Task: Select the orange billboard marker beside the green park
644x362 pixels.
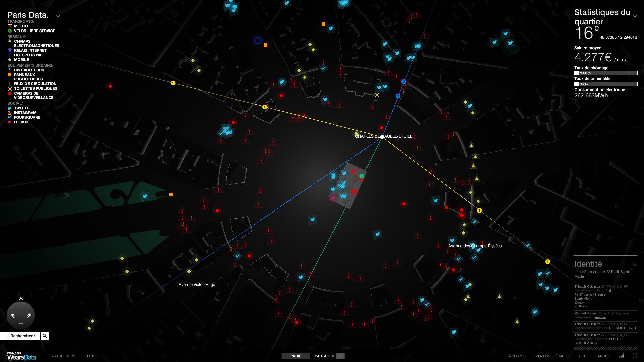Action: coord(171,194)
